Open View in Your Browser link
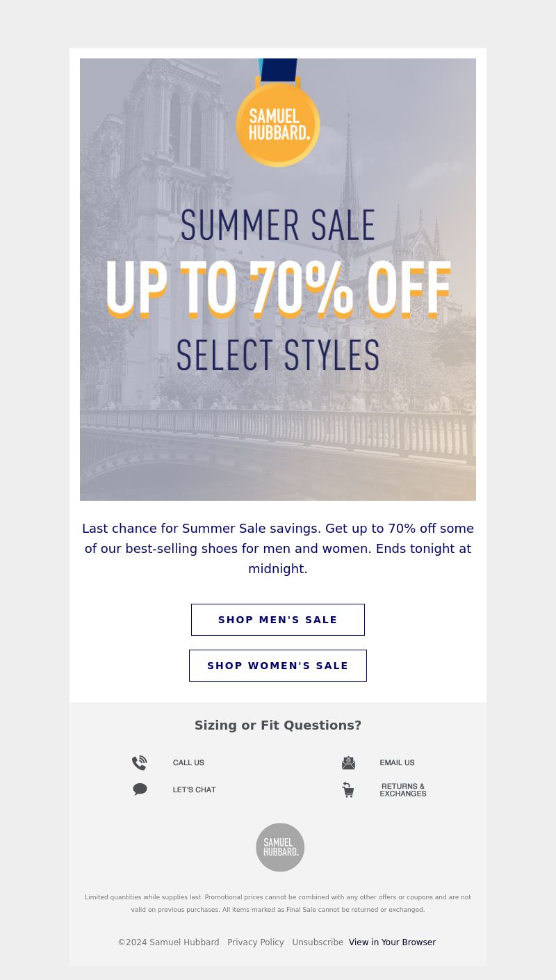 [x=392, y=942]
